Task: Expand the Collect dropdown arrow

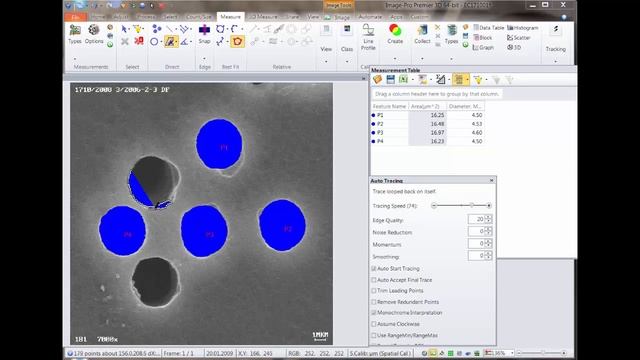Action: (422, 59)
